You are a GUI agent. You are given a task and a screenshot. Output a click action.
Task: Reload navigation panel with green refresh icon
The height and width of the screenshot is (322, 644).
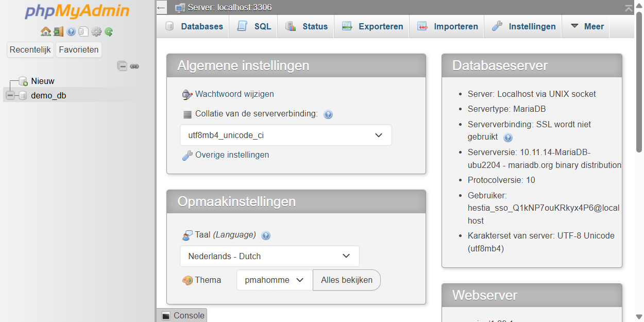(109, 32)
